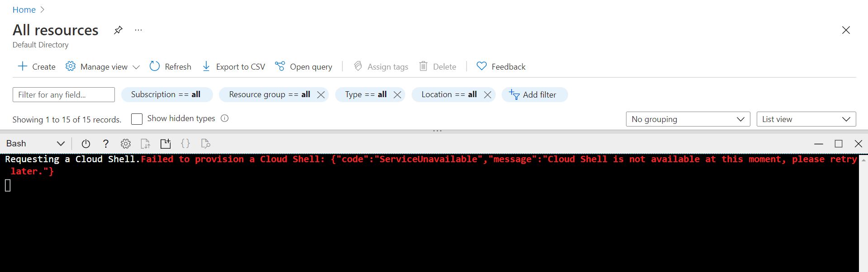Open Cloud Shell help question mark
The image size is (868, 272).
[105, 144]
